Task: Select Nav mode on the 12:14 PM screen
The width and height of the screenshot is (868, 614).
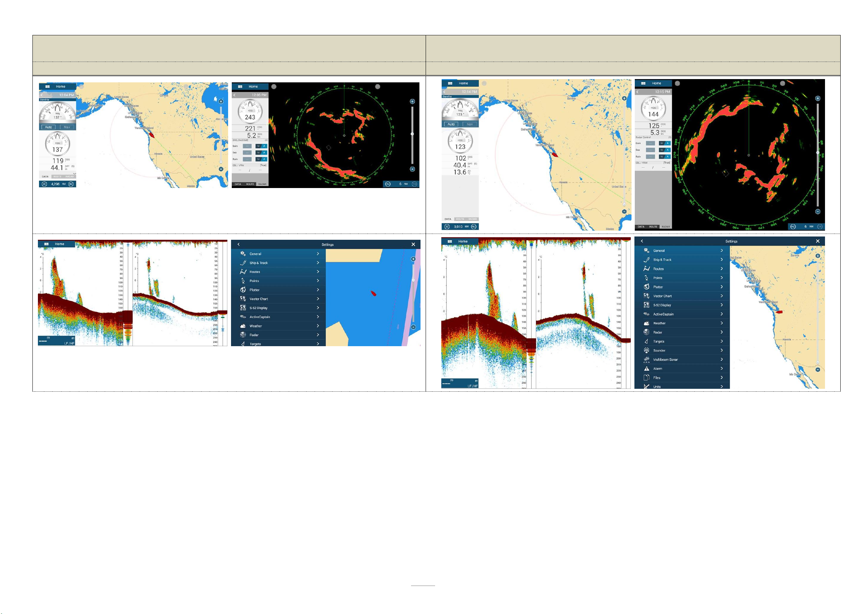Action: point(470,124)
